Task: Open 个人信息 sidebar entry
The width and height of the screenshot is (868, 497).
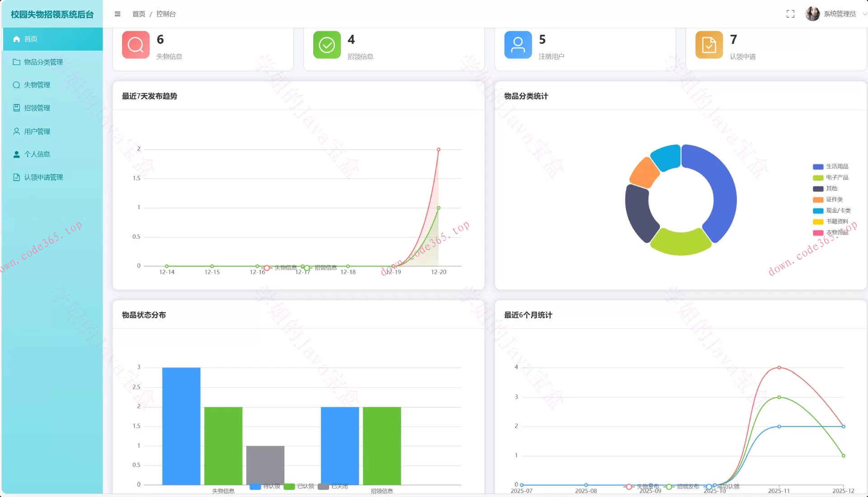Action: pos(37,154)
